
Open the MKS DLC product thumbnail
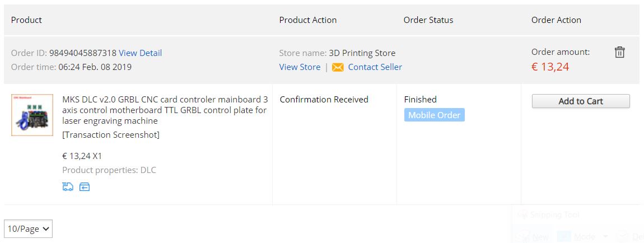pyautogui.click(x=32, y=115)
